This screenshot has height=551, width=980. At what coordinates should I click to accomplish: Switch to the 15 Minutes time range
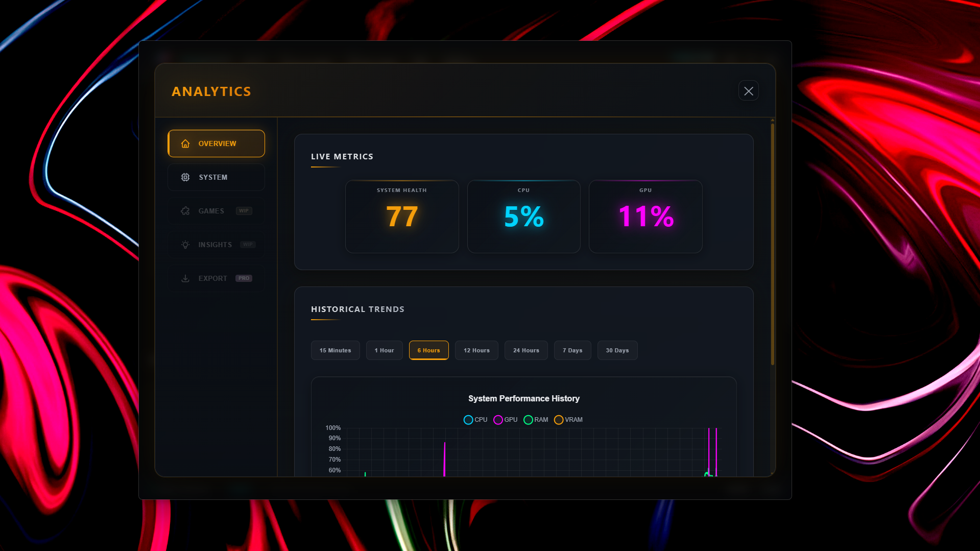pyautogui.click(x=335, y=350)
